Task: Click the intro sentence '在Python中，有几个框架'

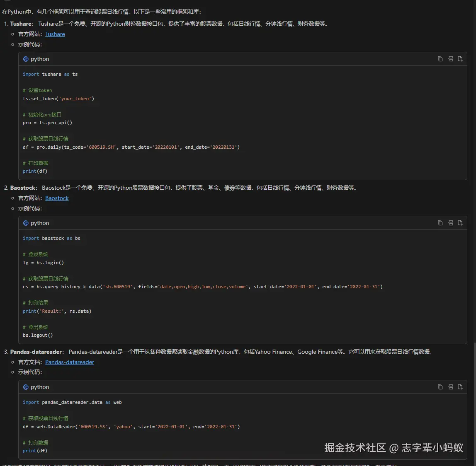Action: [102, 12]
